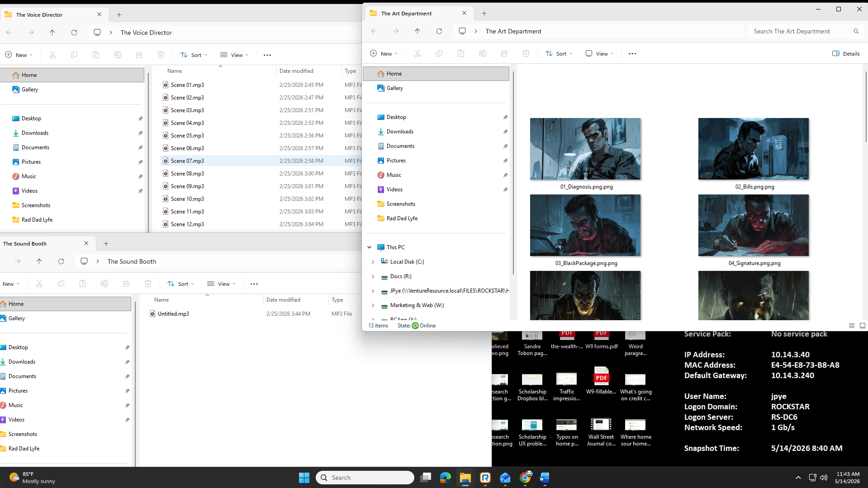Open See more menu in The Voice Director
Screen dimensions: 868x488
tap(267, 55)
